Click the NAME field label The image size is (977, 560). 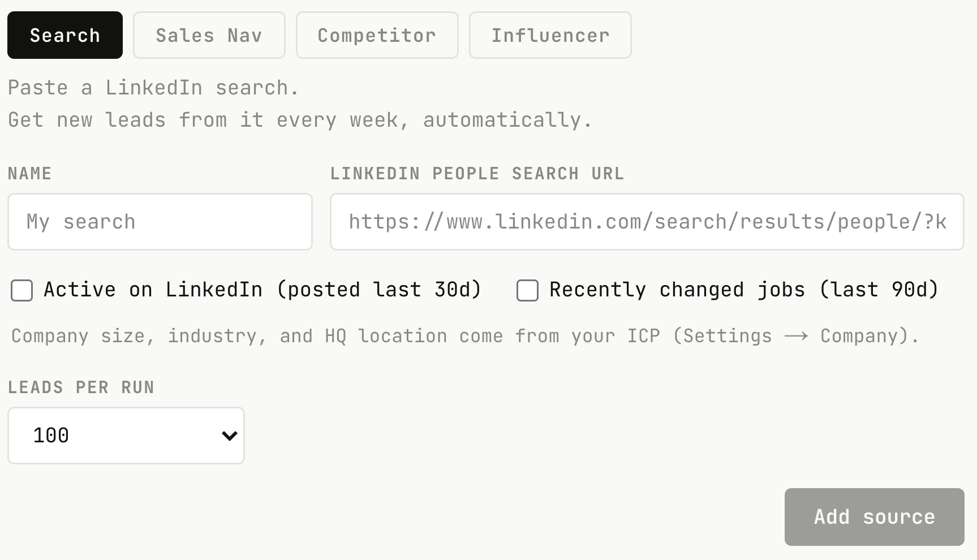(x=30, y=174)
